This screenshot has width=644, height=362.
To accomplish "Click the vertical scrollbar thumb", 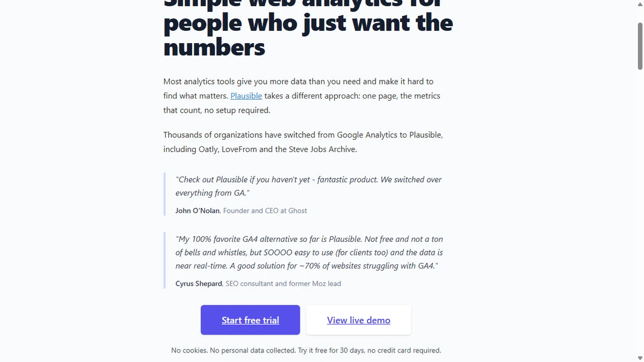I will pyautogui.click(x=640, y=45).
